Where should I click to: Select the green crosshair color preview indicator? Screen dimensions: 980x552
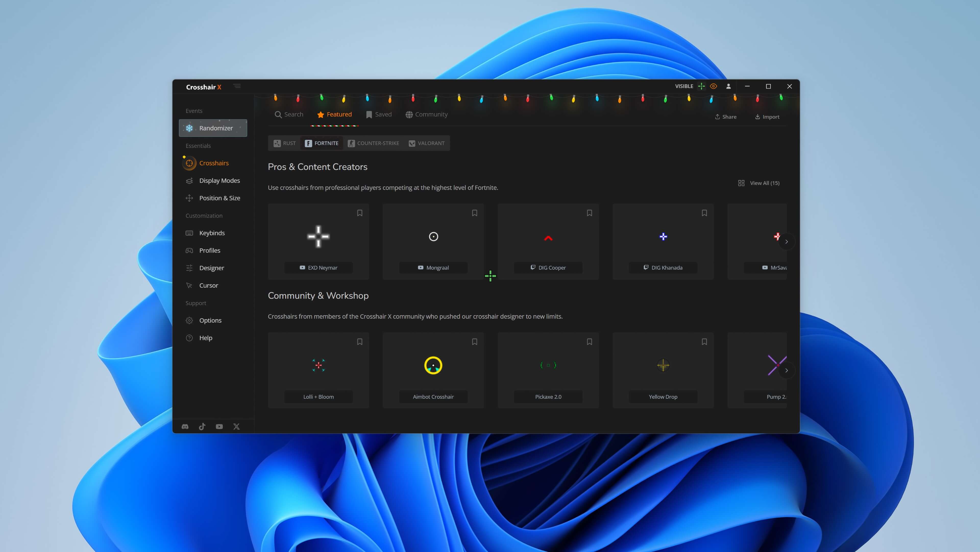point(702,86)
